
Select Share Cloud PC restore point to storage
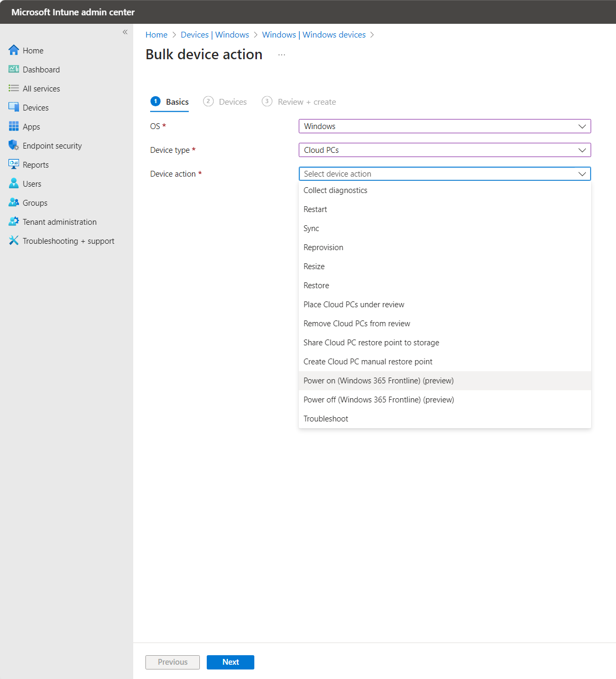pyautogui.click(x=445, y=343)
